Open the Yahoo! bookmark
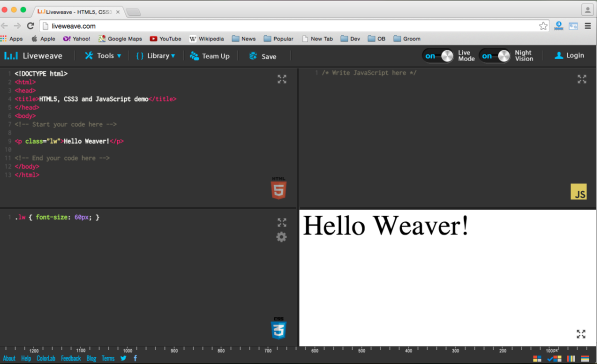The image size is (597, 364). point(77,39)
